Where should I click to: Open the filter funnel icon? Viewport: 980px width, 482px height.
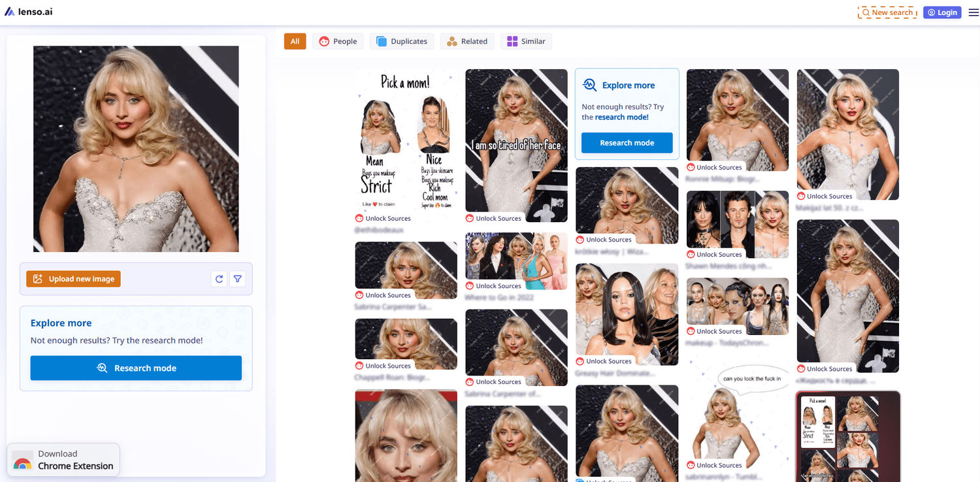[237, 279]
